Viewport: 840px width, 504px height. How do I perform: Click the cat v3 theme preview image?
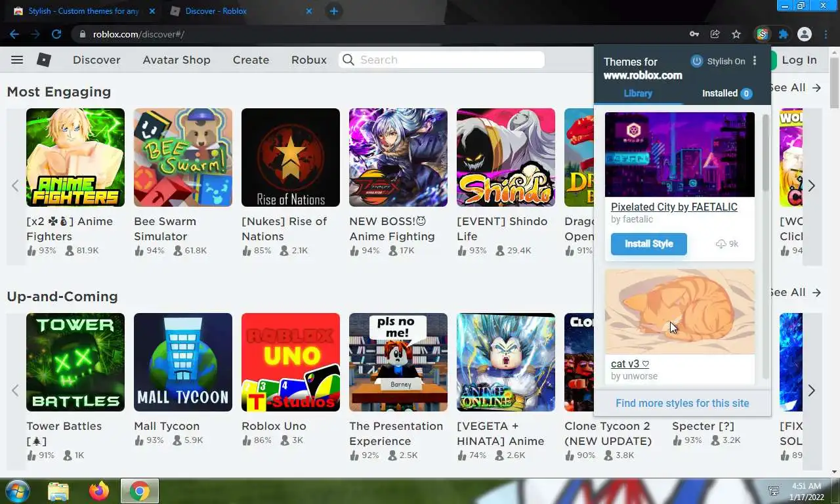tap(679, 312)
